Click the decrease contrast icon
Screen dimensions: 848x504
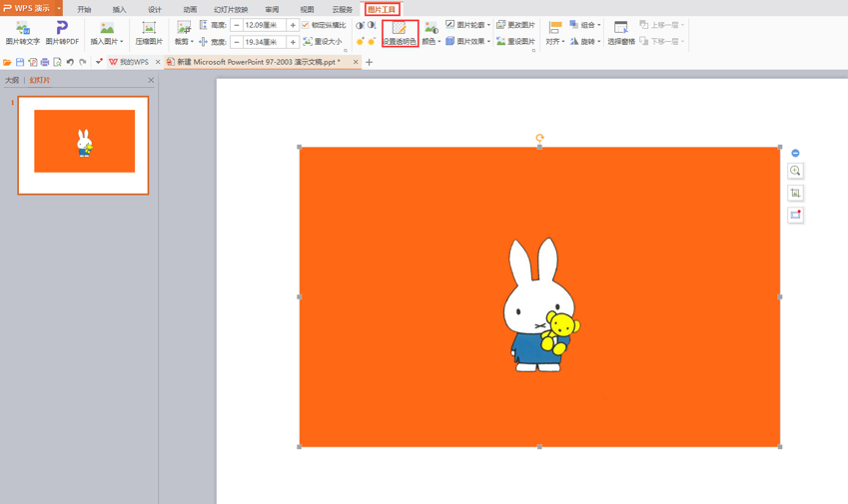tap(372, 25)
